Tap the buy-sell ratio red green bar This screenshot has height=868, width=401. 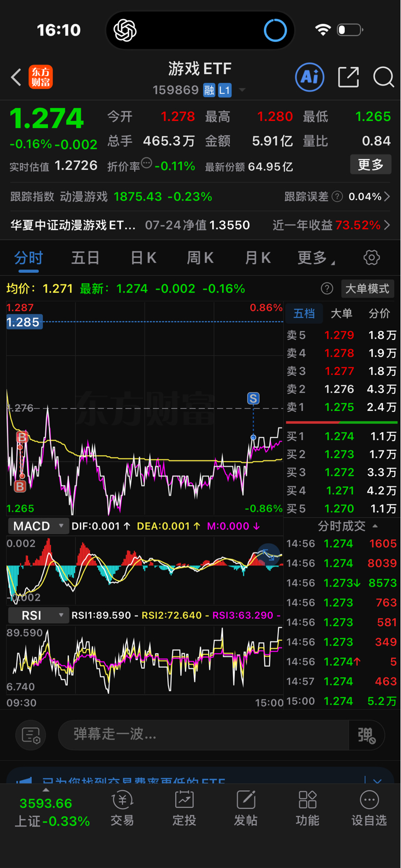point(342,422)
